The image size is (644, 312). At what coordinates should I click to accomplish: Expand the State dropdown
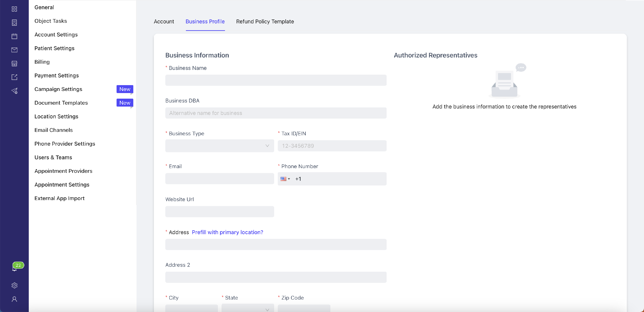pos(248,308)
